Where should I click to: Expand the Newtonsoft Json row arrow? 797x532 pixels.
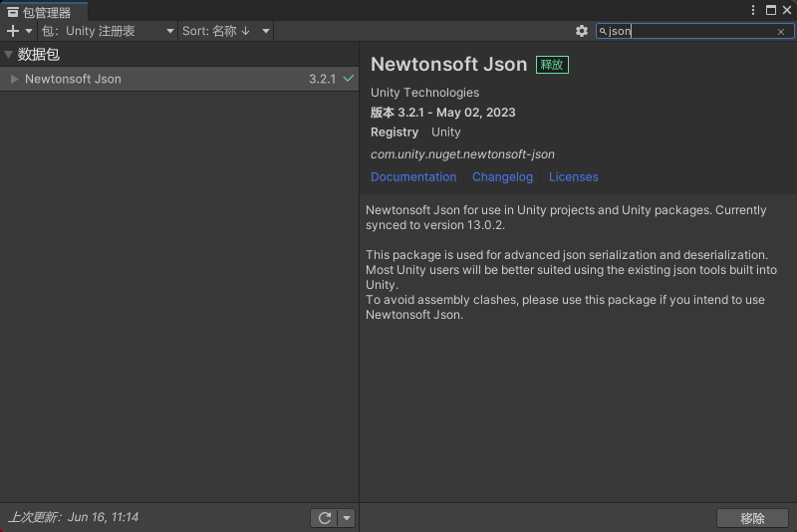(x=14, y=79)
